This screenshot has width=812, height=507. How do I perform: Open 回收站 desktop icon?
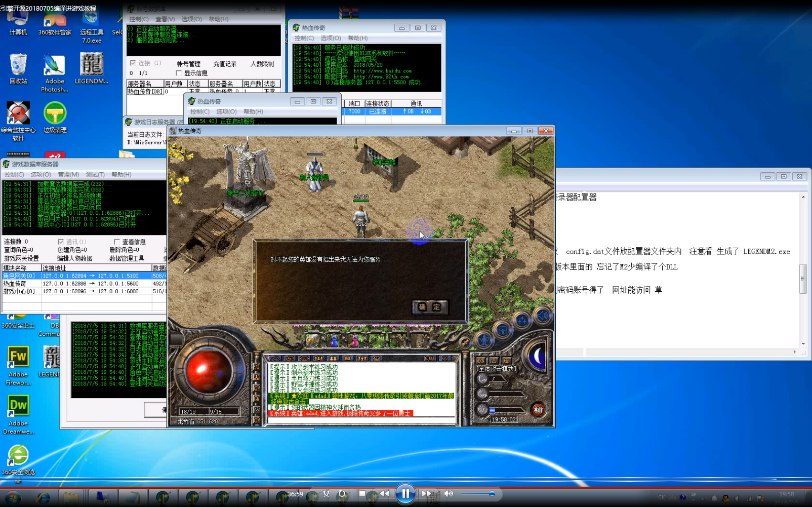(18, 69)
